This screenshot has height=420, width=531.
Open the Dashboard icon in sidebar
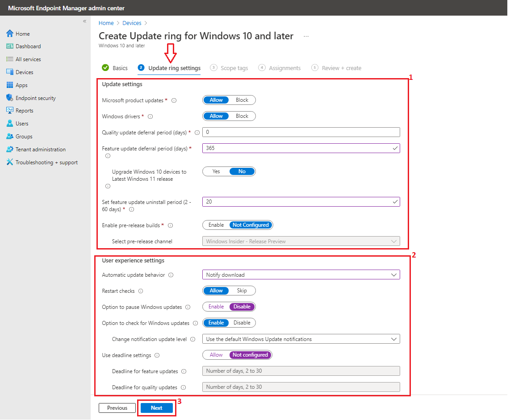(x=10, y=46)
